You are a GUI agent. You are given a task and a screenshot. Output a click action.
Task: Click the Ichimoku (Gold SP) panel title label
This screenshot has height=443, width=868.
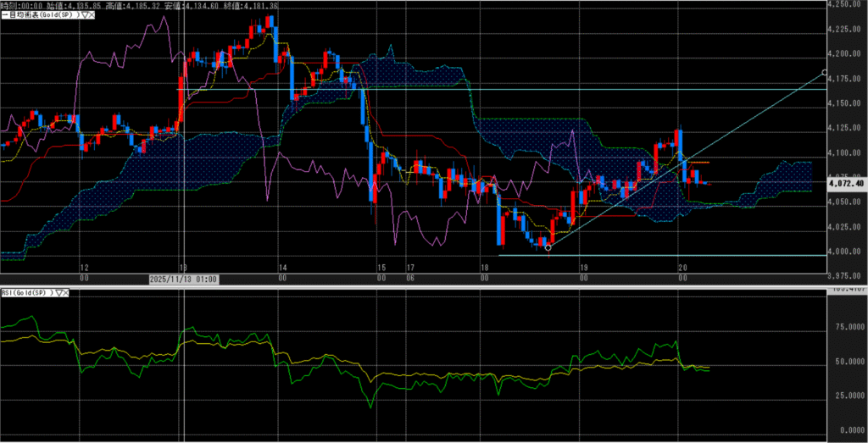coord(38,15)
